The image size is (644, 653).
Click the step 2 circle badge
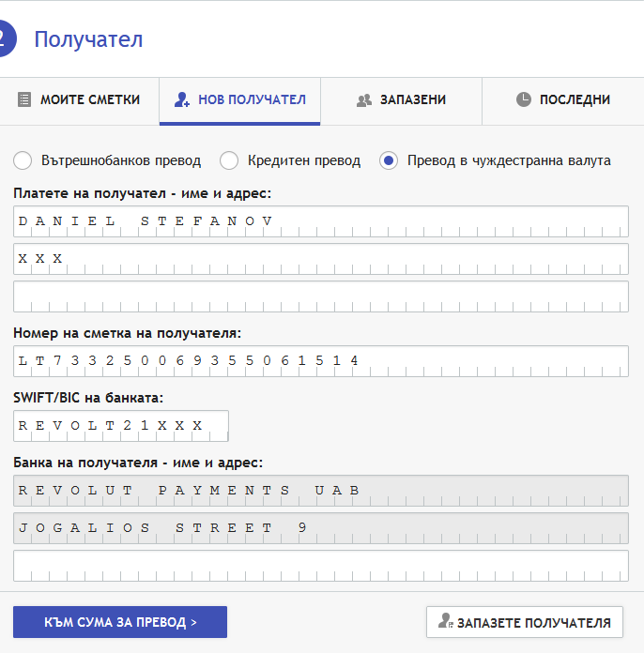click(5, 38)
